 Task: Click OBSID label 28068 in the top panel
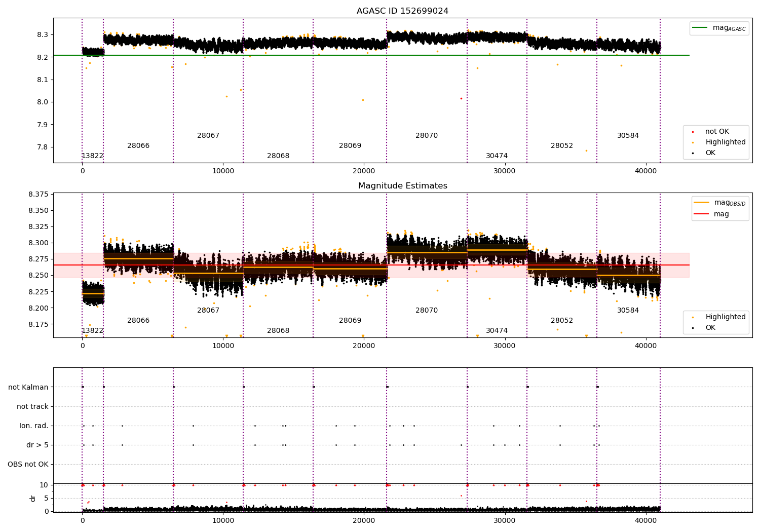click(x=278, y=156)
